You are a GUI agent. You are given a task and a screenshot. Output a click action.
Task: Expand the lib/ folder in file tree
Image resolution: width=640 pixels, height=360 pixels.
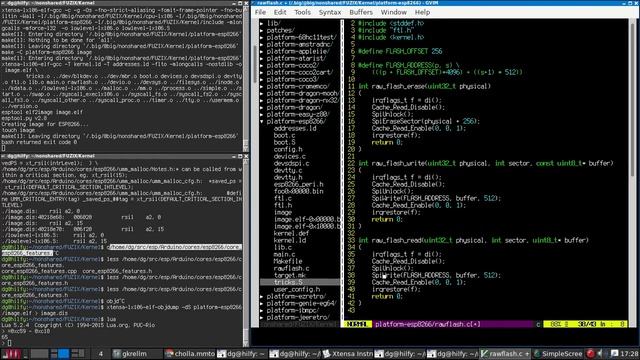[x=262, y=24]
